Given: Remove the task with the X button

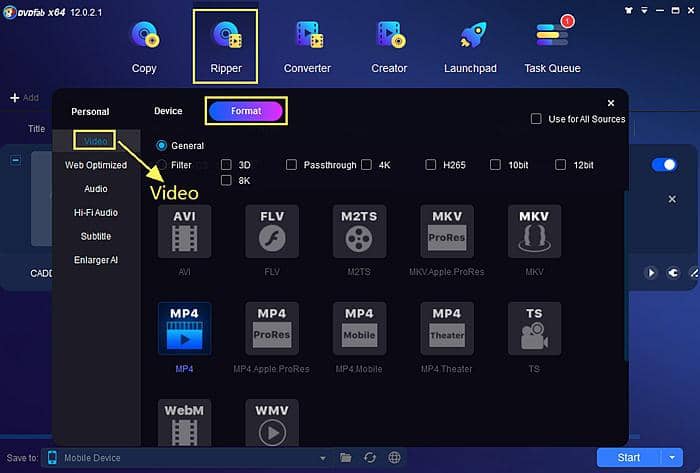Looking at the screenshot, I should tap(672, 199).
